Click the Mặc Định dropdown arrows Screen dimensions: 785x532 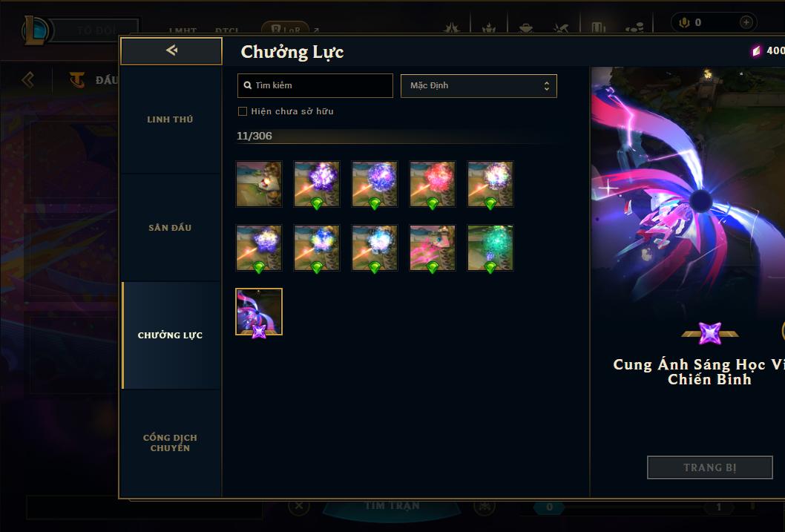tap(547, 86)
